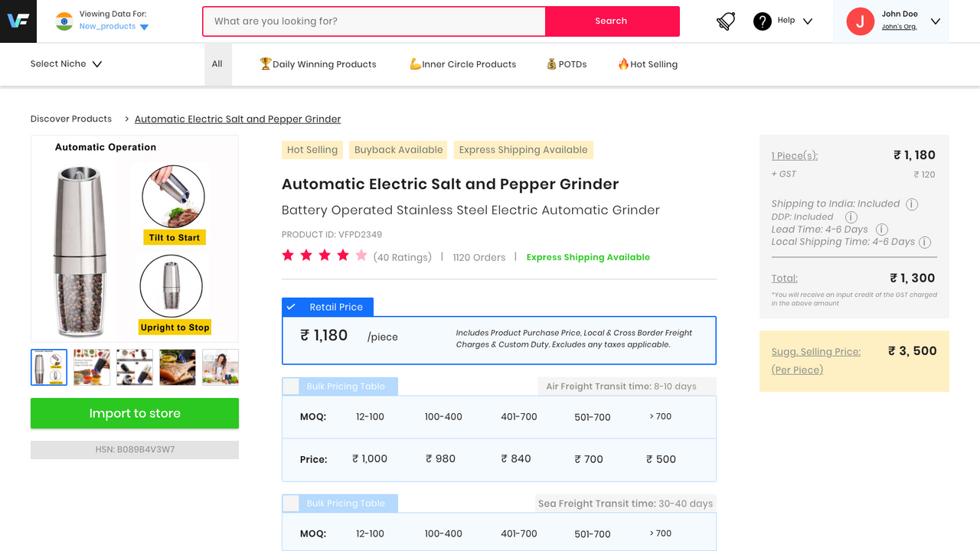Toggle the Retail Price checkbox
980x551 pixels.
click(x=291, y=307)
